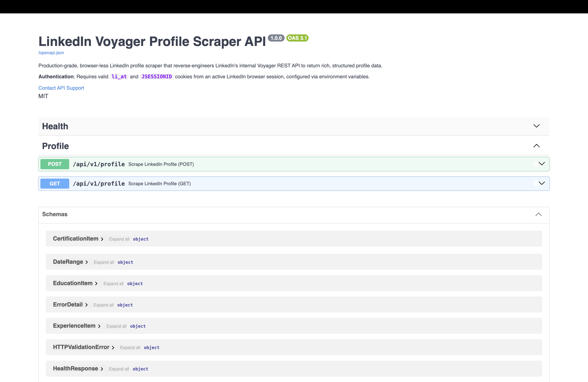Image resolution: width=588 pixels, height=382 pixels.
Task: Copy the POST /api/v1/profile path to clipboard
Action: tap(536, 164)
